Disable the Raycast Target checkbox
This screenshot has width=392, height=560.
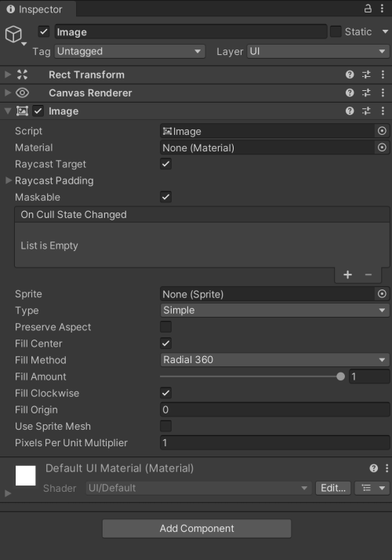click(165, 164)
